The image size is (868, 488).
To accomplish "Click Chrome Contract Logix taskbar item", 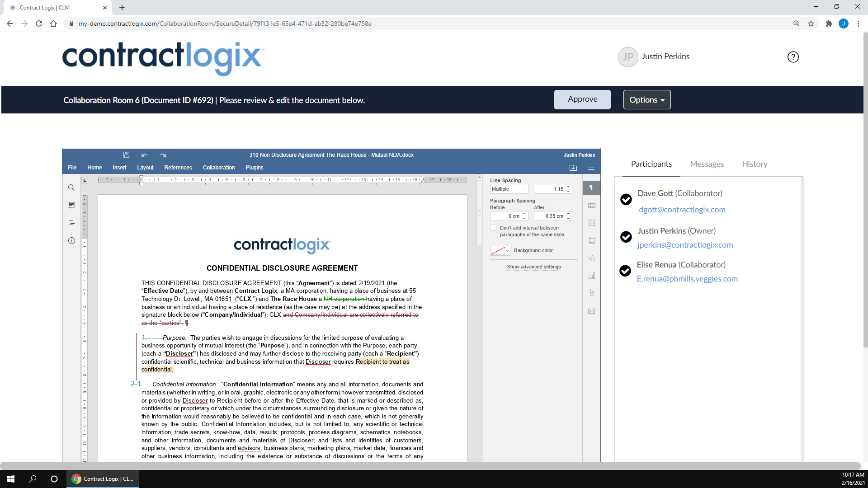I will (103, 479).
